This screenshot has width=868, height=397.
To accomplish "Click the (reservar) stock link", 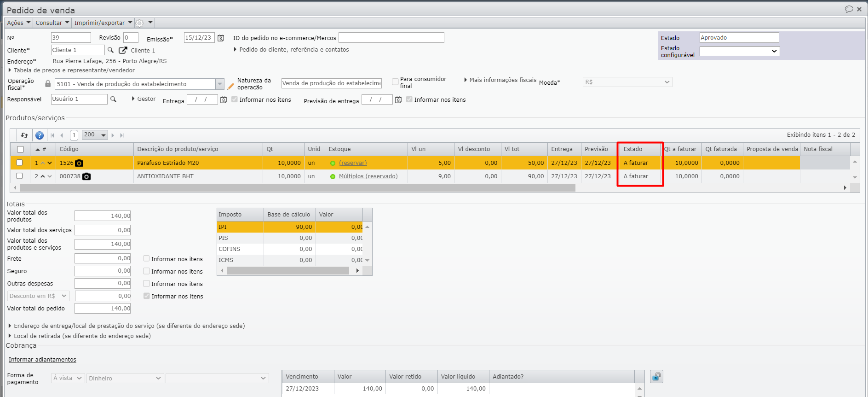I will point(353,163).
